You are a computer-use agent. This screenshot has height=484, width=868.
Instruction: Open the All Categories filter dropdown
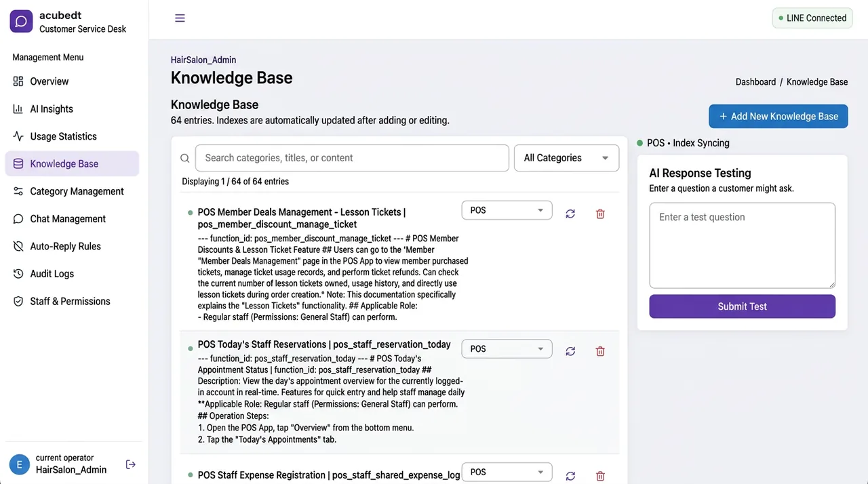pos(566,158)
